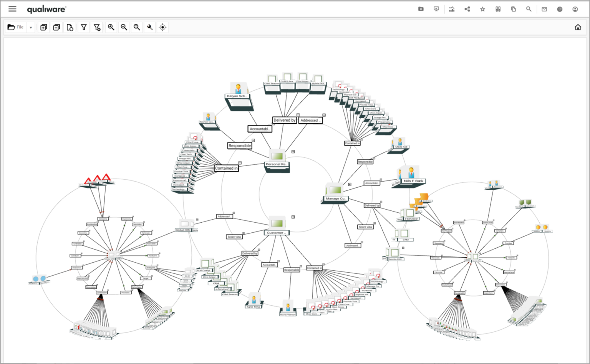Image resolution: width=590 pixels, height=364 pixels.
Task: Open the File dropdown arrow
Action: tap(31, 28)
